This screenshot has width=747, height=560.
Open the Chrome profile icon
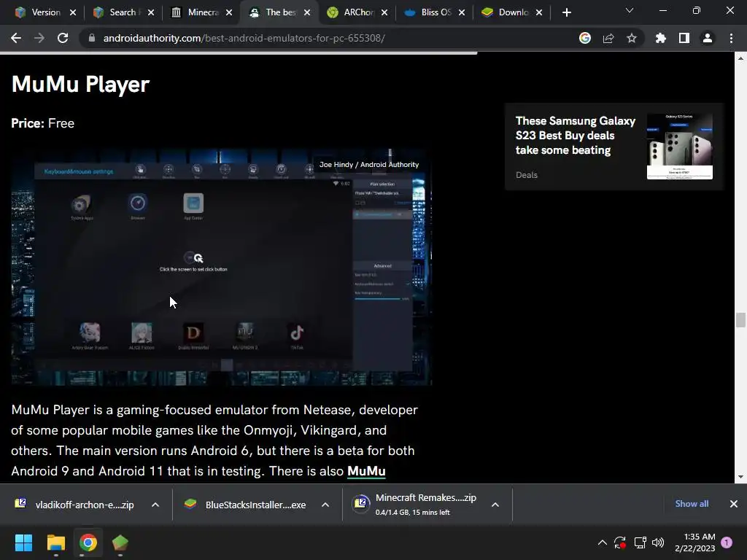[707, 38]
